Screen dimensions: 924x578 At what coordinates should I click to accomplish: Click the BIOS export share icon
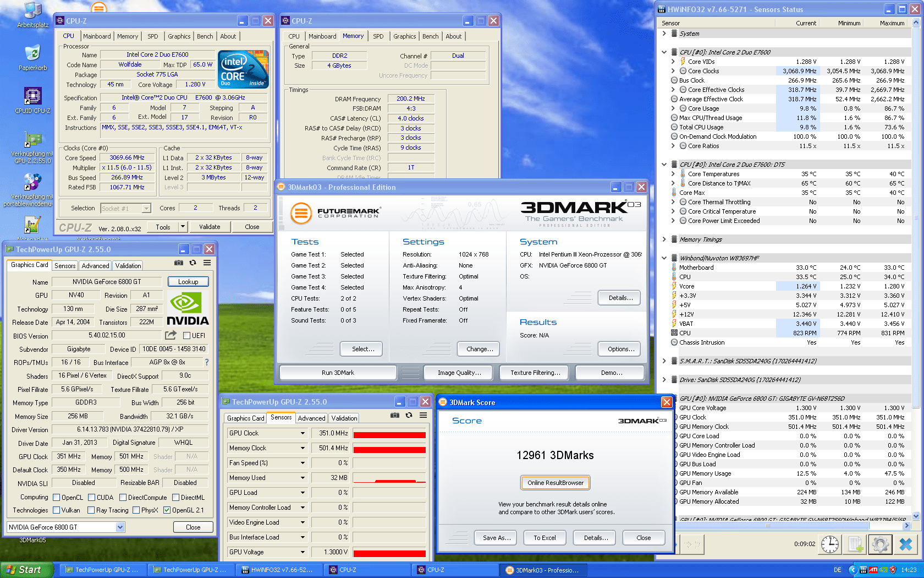(x=171, y=335)
